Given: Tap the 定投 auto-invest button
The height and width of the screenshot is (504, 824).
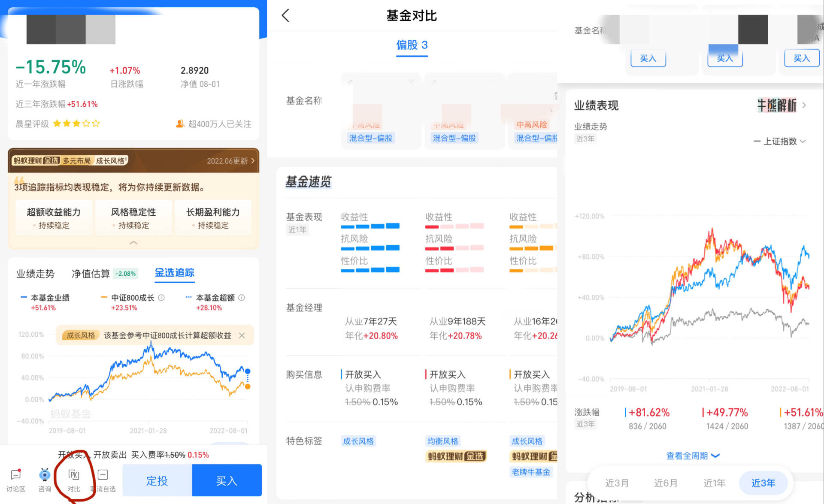Looking at the screenshot, I should [x=157, y=480].
